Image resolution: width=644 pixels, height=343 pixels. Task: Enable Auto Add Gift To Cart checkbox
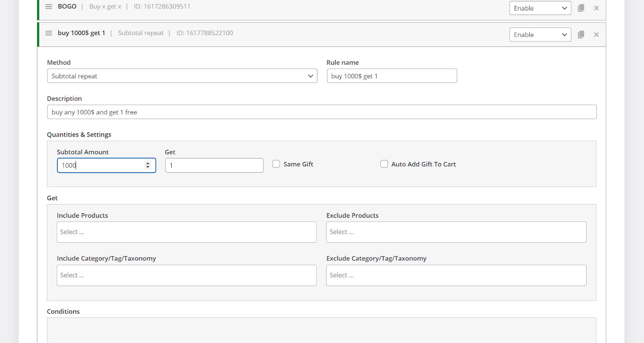384,164
